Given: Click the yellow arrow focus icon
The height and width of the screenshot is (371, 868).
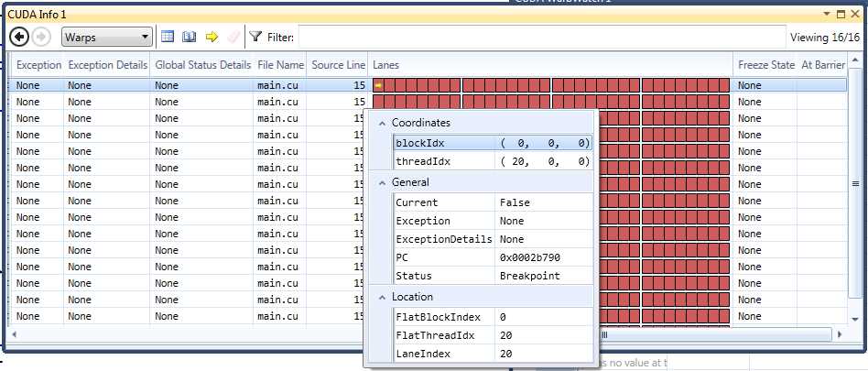Looking at the screenshot, I should point(212,37).
